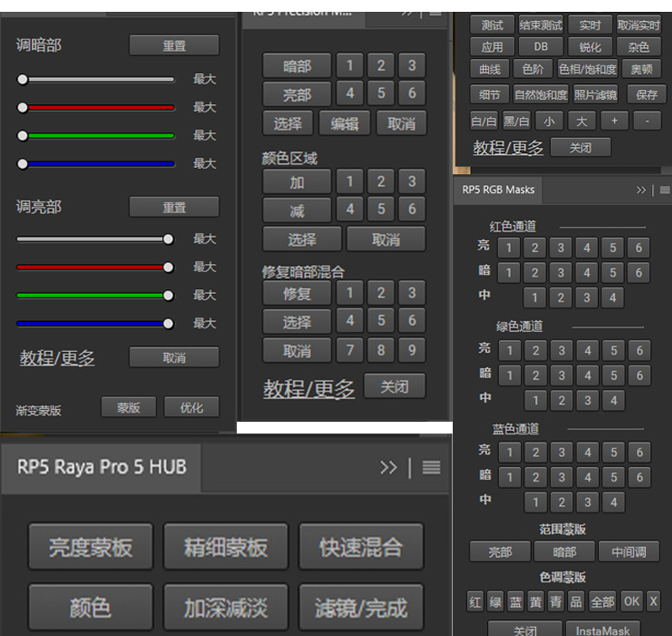Click the plus (+) button
672x636 pixels.
(x=614, y=121)
